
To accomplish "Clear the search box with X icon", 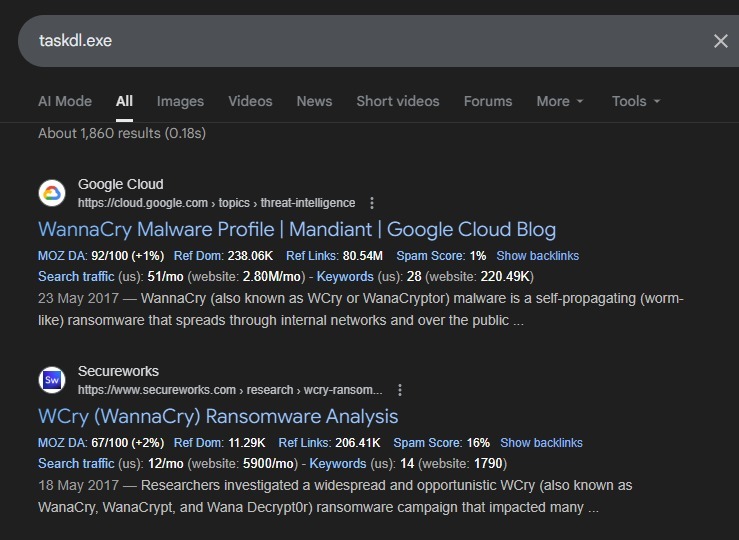I will tap(720, 41).
